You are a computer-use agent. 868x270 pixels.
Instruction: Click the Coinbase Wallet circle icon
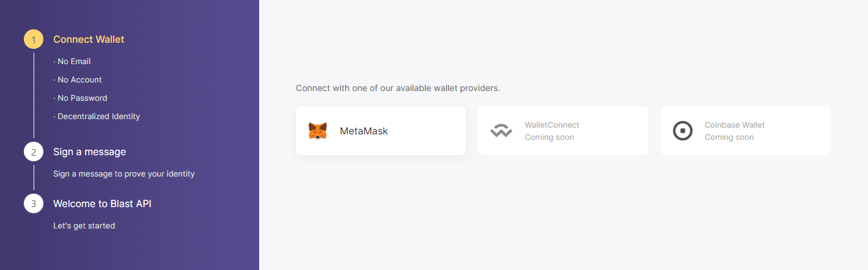click(x=683, y=131)
